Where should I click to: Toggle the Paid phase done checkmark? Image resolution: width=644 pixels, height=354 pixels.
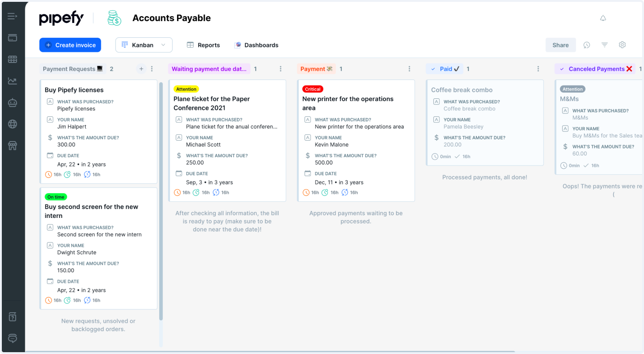point(433,69)
